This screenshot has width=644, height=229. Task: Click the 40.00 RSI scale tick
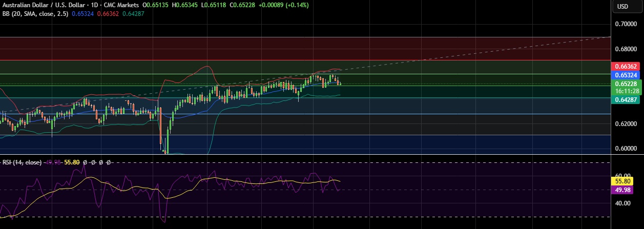pos(622,203)
